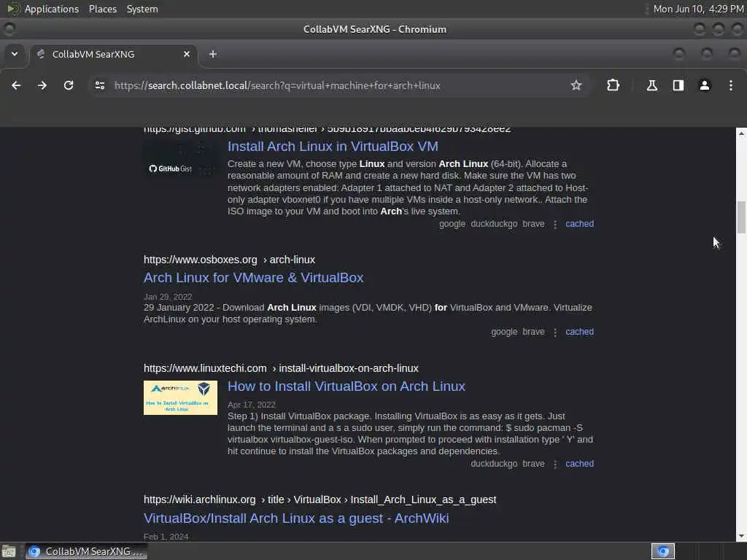Image resolution: width=747 pixels, height=560 pixels.
Task: Click the page scrollbar down arrow
Action: pyautogui.click(x=741, y=537)
